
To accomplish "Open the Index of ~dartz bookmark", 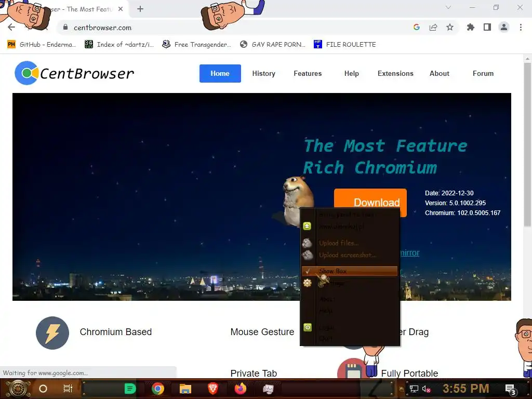I will (x=119, y=45).
